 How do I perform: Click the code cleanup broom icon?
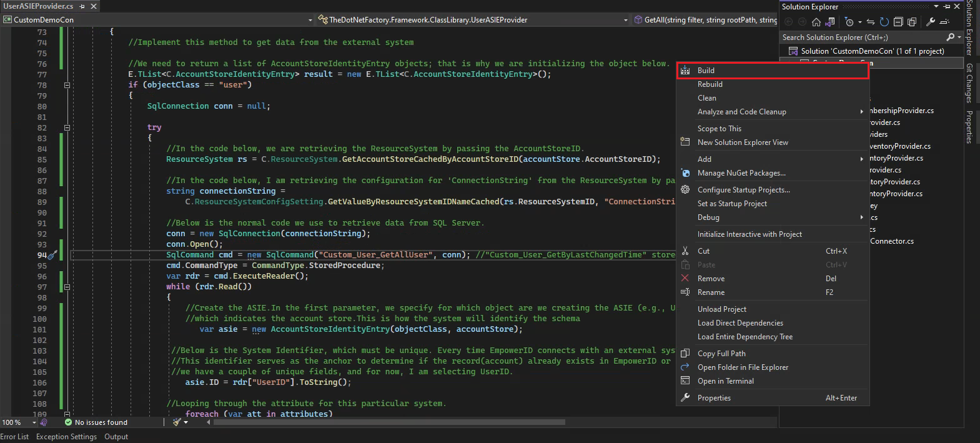click(177, 422)
